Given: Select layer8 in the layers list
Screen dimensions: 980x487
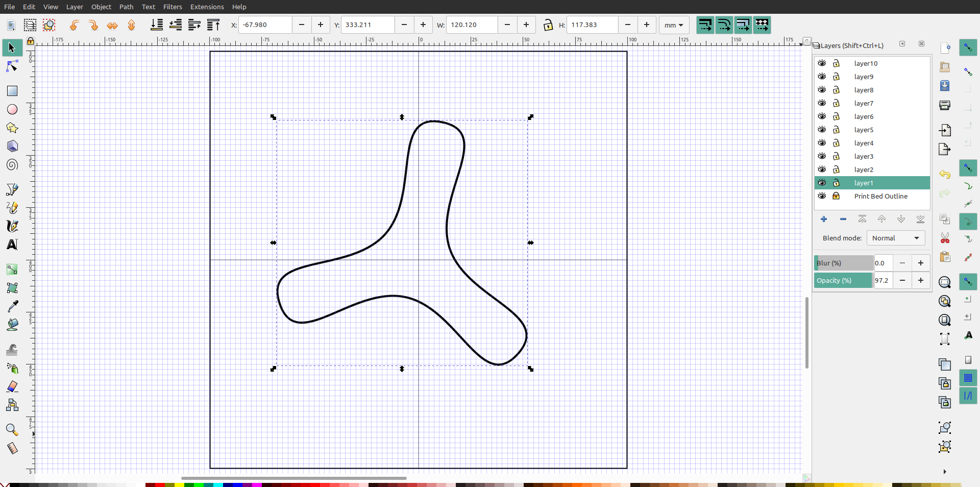Looking at the screenshot, I should pos(872,90).
